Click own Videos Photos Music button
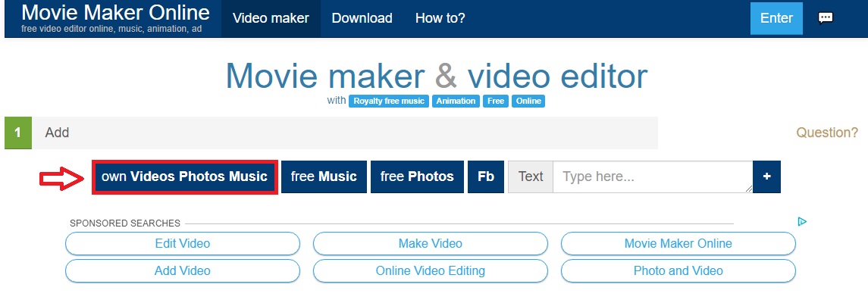The image size is (868, 303). (x=184, y=177)
